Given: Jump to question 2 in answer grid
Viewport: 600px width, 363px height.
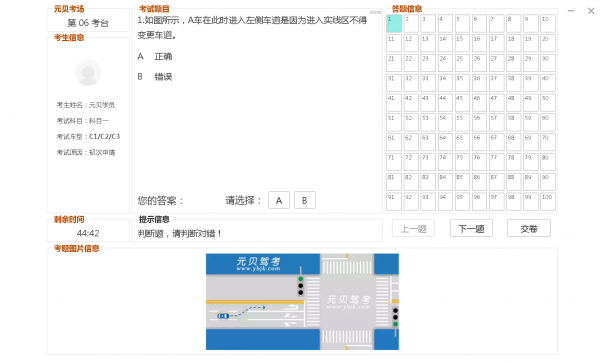Looking at the screenshot, I should click(x=411, y=23).
